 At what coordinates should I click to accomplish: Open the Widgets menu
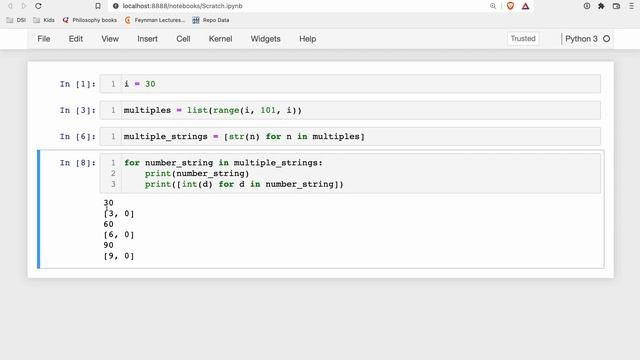(x=265, y=39)
